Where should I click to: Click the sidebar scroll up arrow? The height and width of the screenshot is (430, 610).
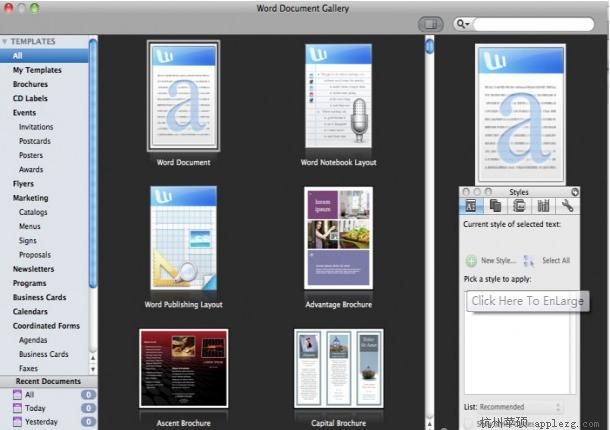(x=93, y=357)
